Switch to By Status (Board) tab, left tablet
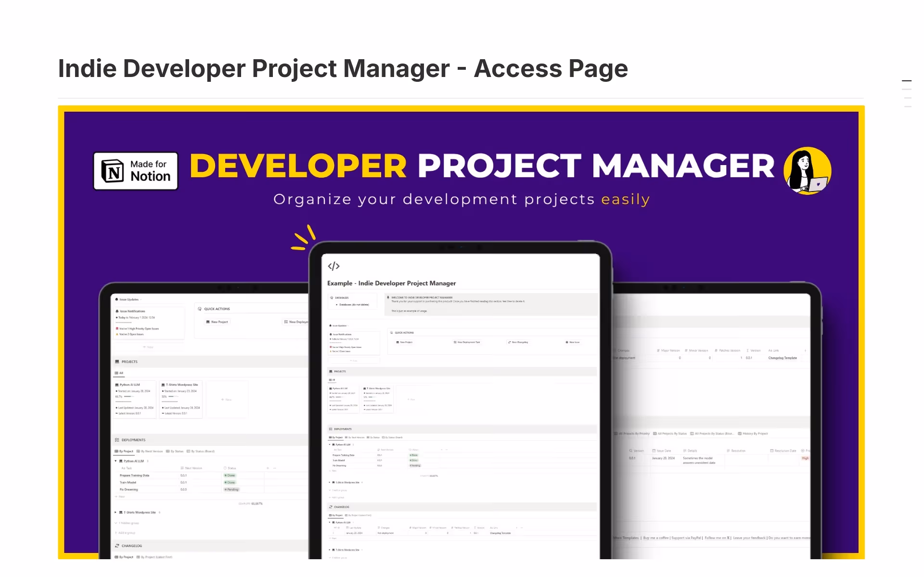This screenshot has height=577, width=924. click(201, 451)
